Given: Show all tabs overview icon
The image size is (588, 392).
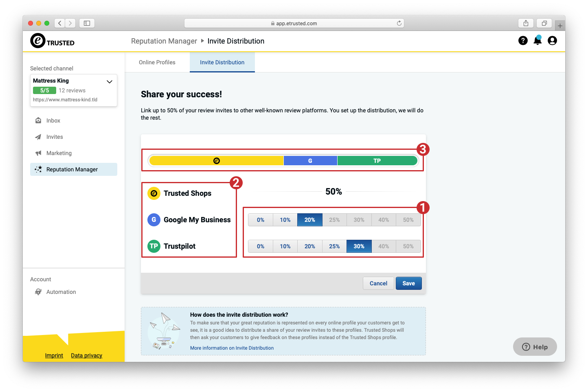Looking at the screenshot, I should click(x=544, y=23).
